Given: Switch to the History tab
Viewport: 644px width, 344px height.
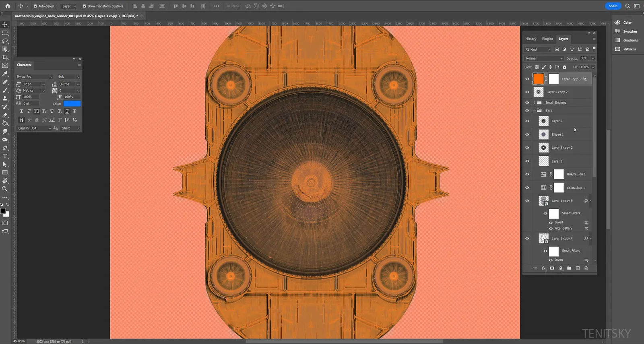Looking at the screenshot, I should [x=530, y=39].
